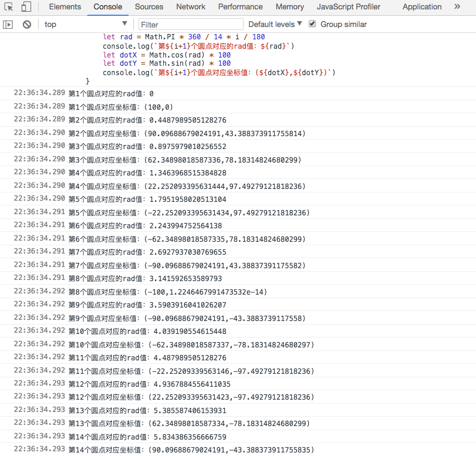This screenshot has height=456, width=476.
Task: Activate the inspect element picker icon
Action: 9,6
